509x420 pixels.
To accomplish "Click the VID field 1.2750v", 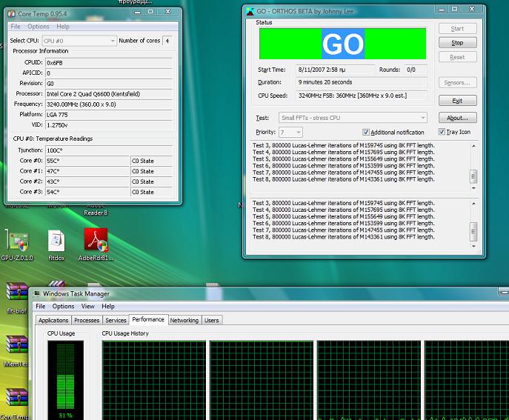I will click(x=108, y=125).
